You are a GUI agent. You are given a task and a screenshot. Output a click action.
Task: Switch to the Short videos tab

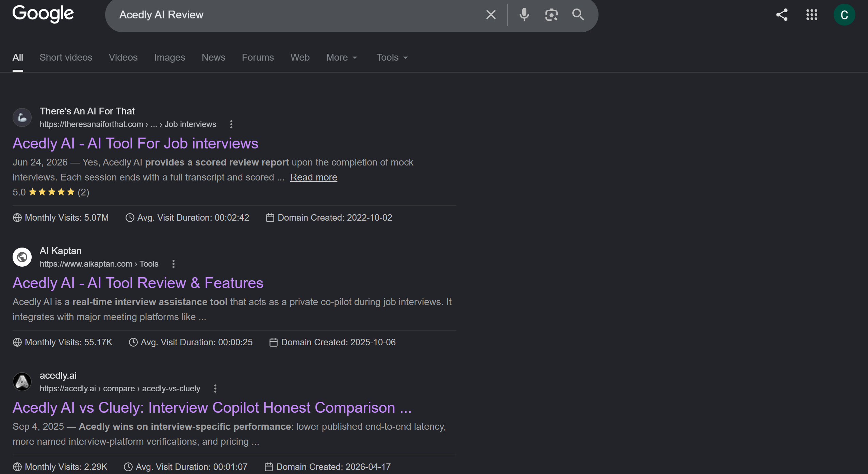[x=66, y=57]
